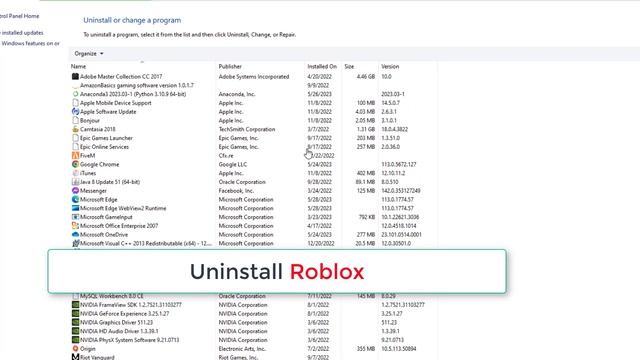Click the NVIDIA PhysX System Software icon
Screen dimensions: 640x360
point(75,340)
